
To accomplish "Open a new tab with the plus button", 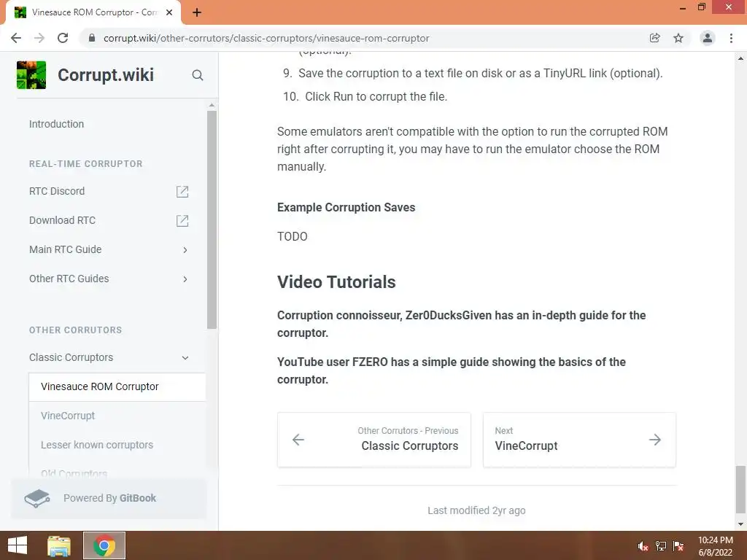I will point(197,12).
